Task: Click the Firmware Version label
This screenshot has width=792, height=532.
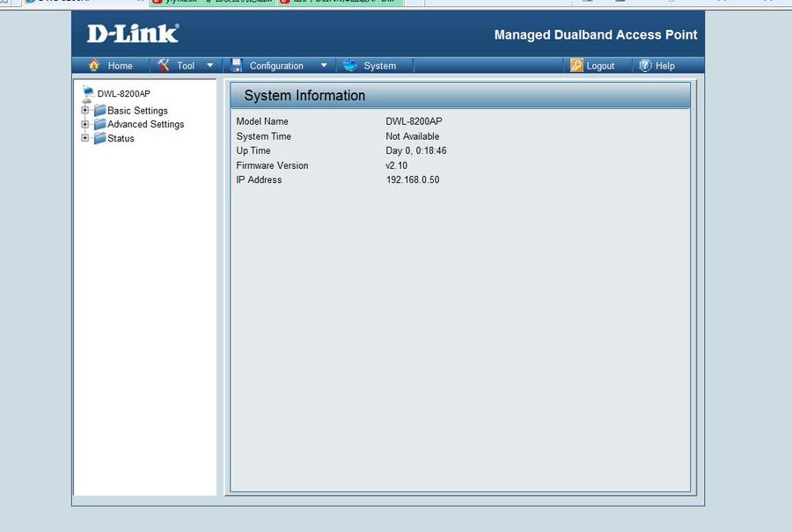Action: tap(272, 165)
